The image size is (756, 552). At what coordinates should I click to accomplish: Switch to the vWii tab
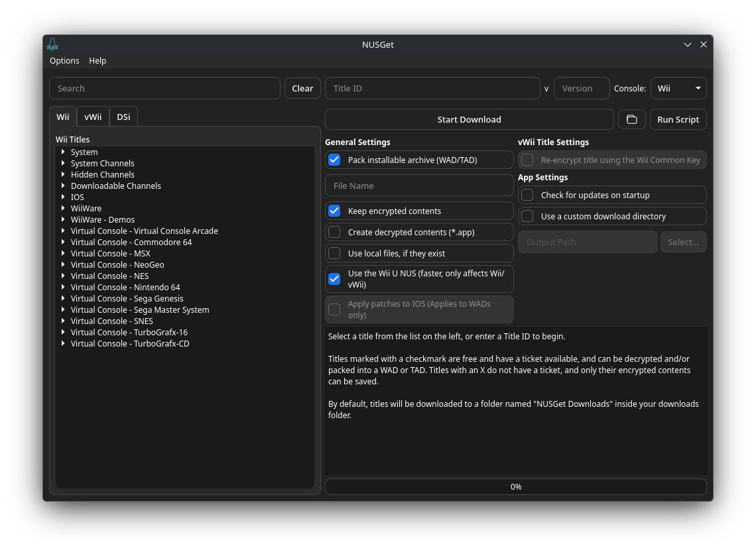click(93, 117)
